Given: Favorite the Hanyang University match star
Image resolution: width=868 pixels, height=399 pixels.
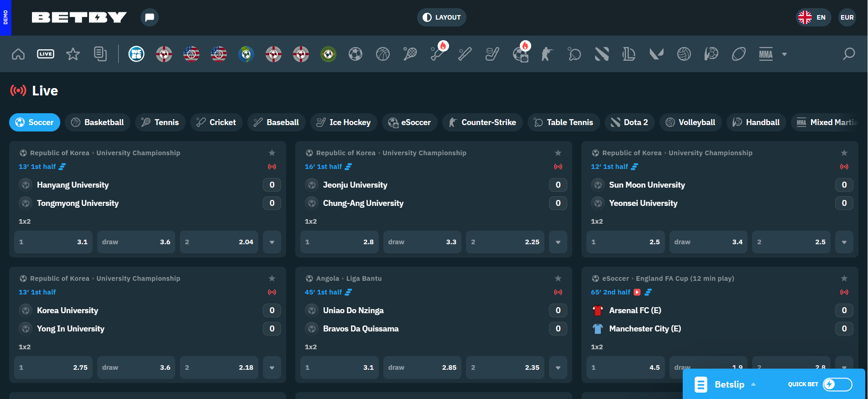Looking at the screenshot, I should pos(272,153).
